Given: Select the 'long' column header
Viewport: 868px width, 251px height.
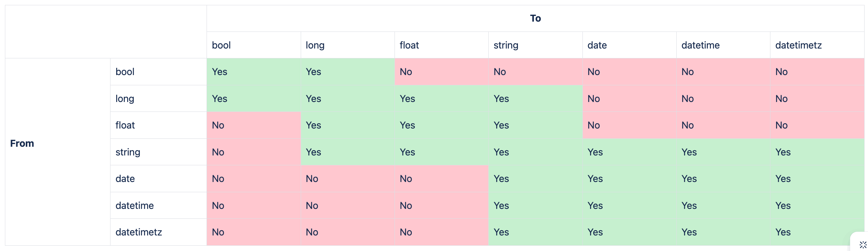Looking at the screenshot, I should [315, 45].
